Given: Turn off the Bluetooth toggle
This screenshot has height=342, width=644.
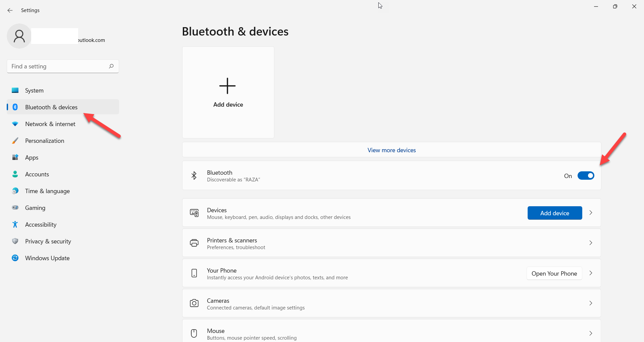Looking at the screenshot, I should pos(586,176).
